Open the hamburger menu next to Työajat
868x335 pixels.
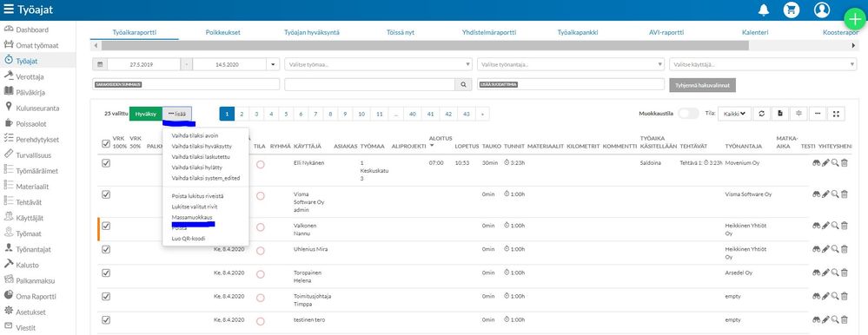point(9,10)
